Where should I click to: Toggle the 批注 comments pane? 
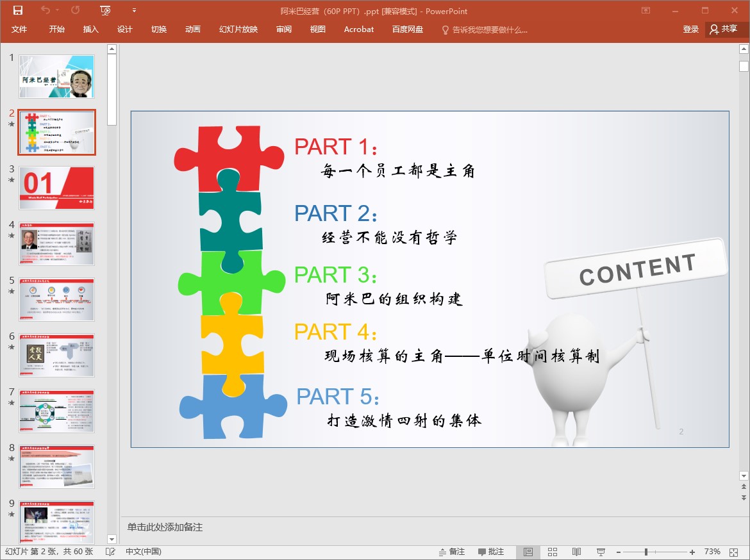coord(490,552)
